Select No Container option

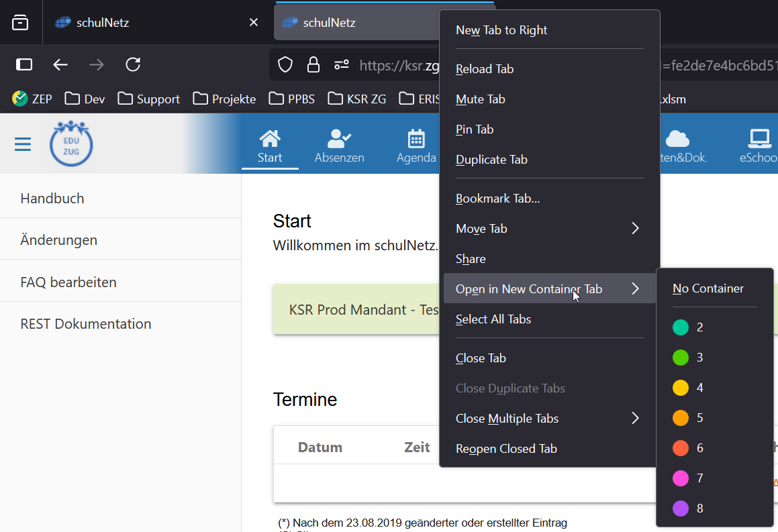tap(715, 288)
